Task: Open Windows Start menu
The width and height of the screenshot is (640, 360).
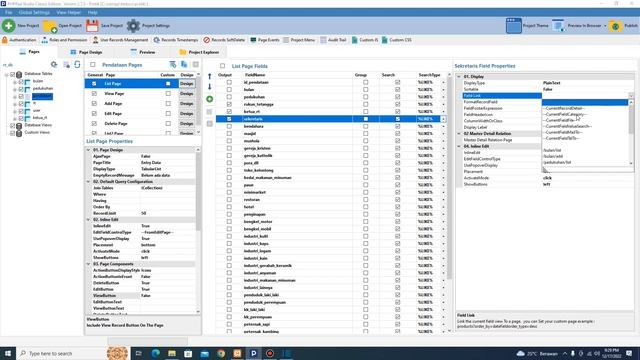Action: point(8,353)
